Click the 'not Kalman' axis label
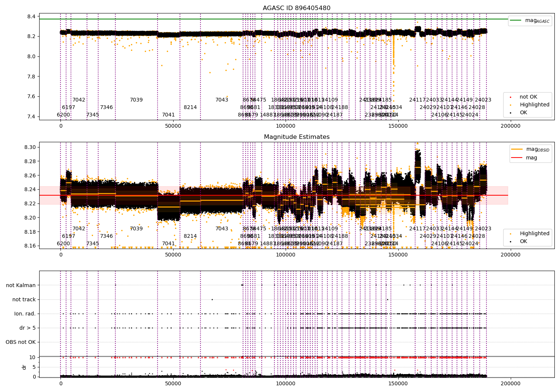This screenshot has width=560, height=392. (21, 285)
